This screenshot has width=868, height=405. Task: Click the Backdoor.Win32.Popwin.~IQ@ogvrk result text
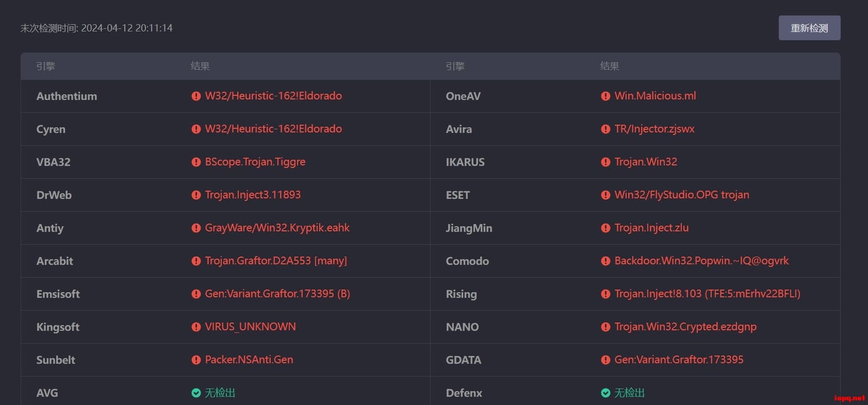[701, 261]
